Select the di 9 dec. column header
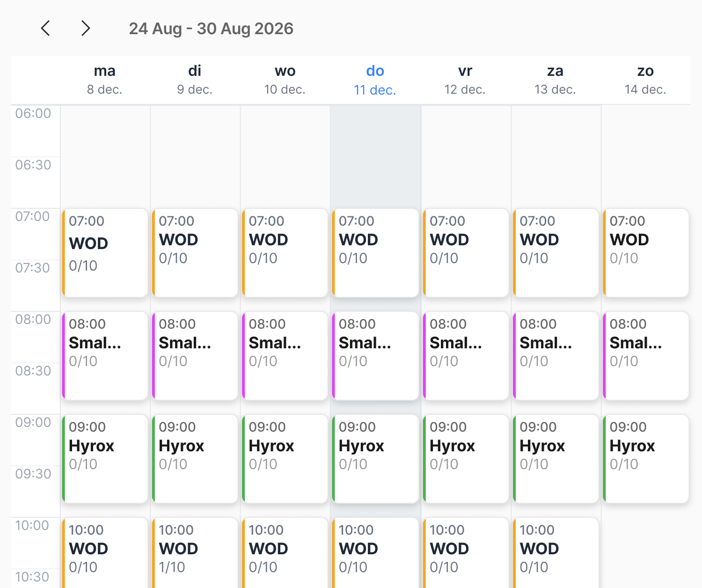 tap(195, 80)
